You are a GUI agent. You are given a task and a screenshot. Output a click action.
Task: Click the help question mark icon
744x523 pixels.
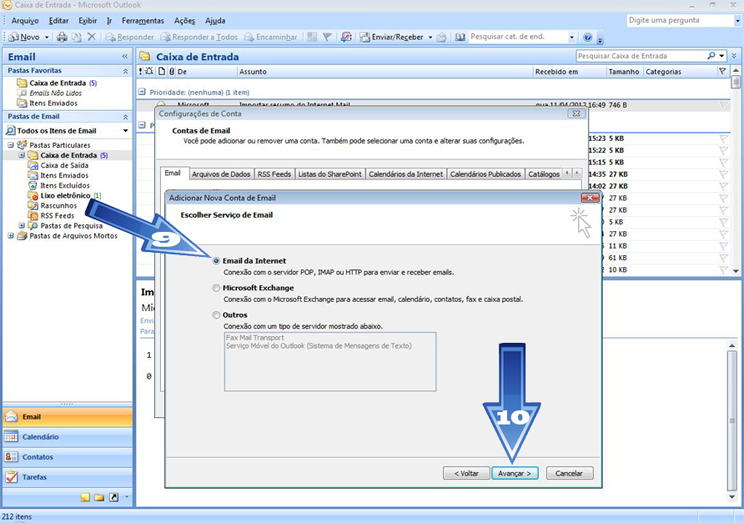coord(587,37)
